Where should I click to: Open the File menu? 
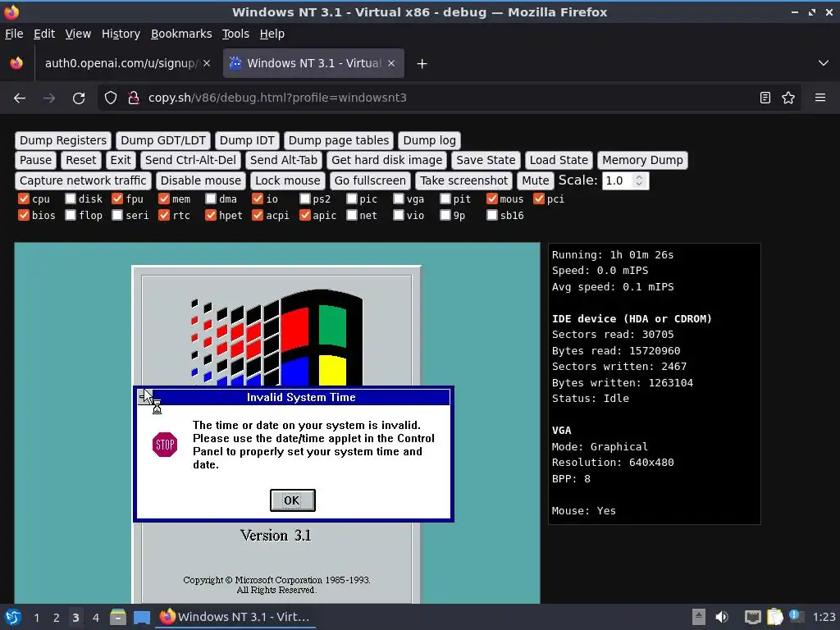14,34
